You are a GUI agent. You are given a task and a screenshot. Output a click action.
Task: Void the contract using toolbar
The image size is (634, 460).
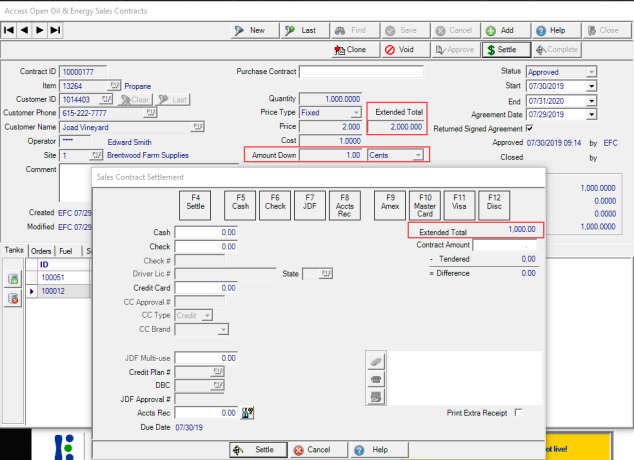398,49
